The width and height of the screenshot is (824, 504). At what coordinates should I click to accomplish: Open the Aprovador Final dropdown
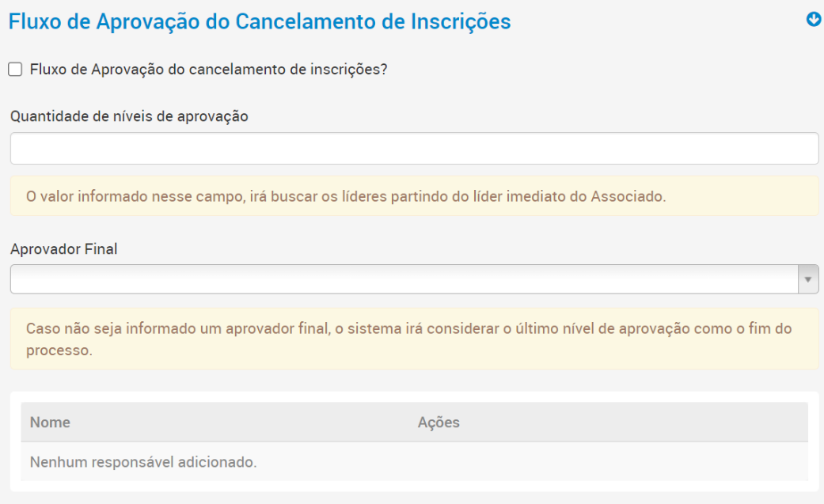[x=404, y=279]
